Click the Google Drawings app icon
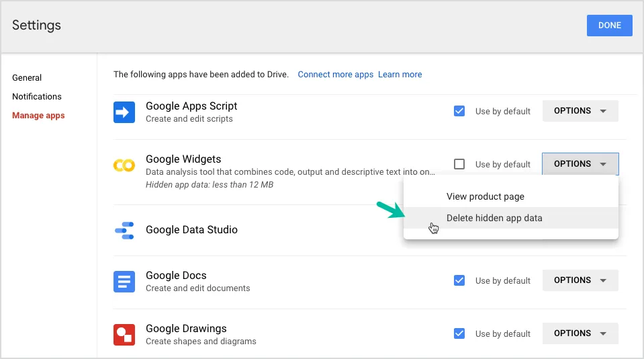The height and width of the screenshot is (359, 644). 124,335
